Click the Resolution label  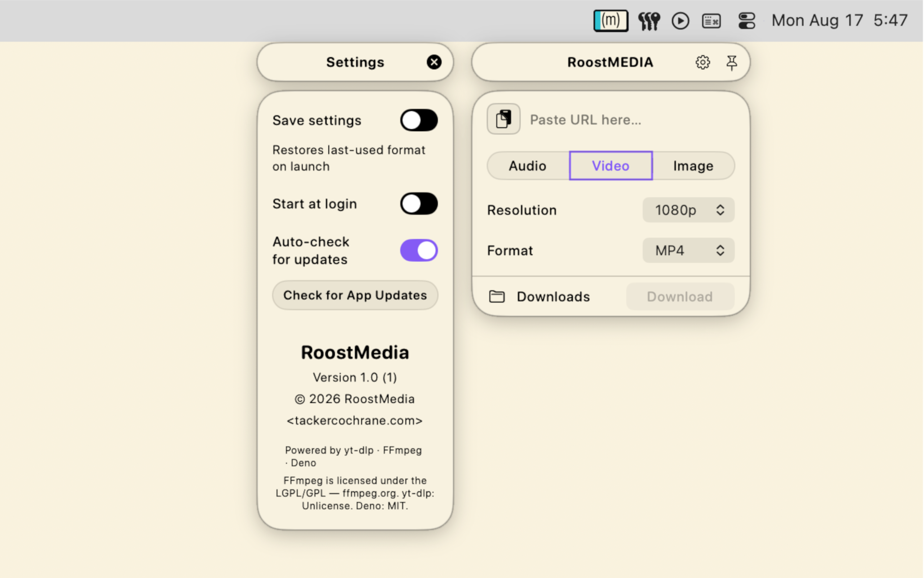pyautogui.click(x=522, y=210)
